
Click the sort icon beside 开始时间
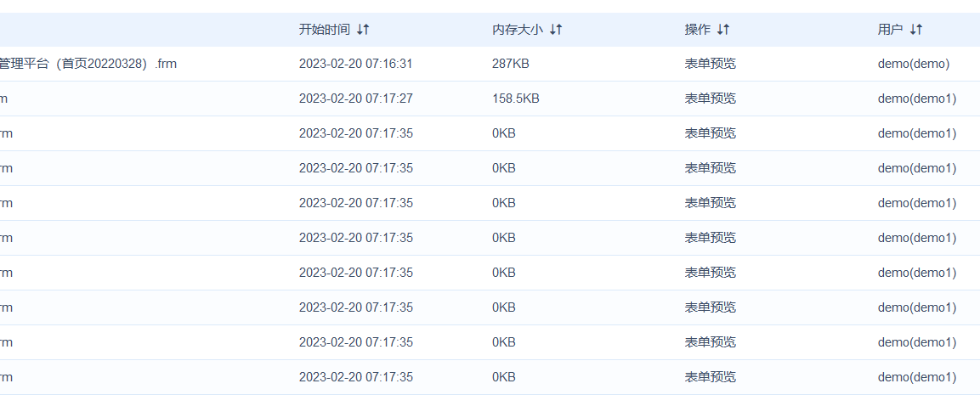pos(363,30)
